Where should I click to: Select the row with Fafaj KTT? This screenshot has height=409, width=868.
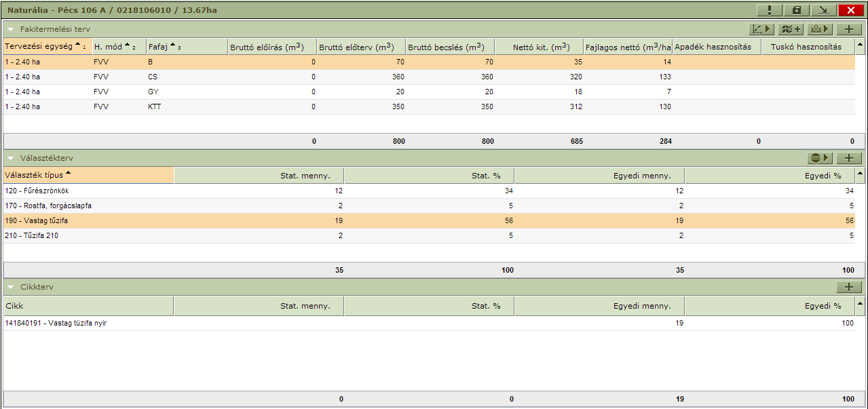429,106
